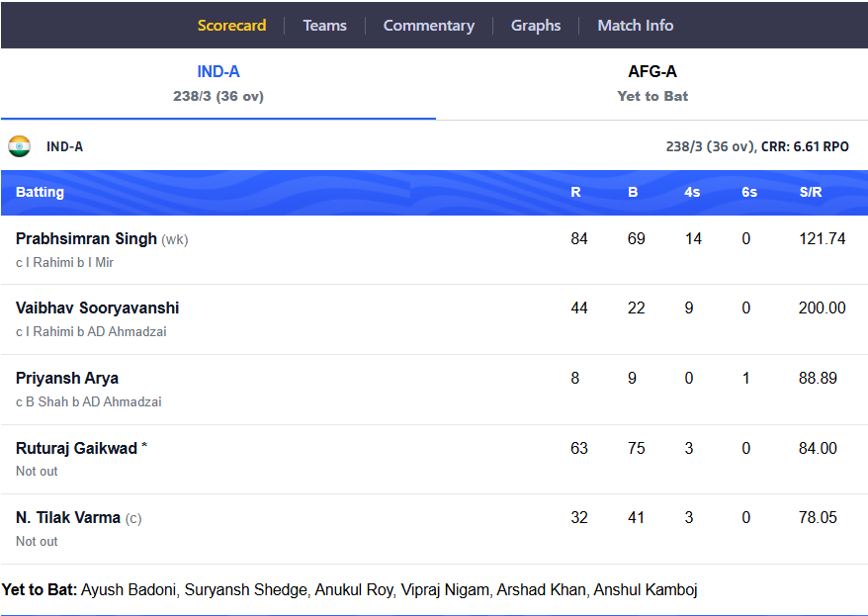The height and width of the screenshot is (616, 868).
Task: Click the R runs column header
Action: (x=575, y=192)
